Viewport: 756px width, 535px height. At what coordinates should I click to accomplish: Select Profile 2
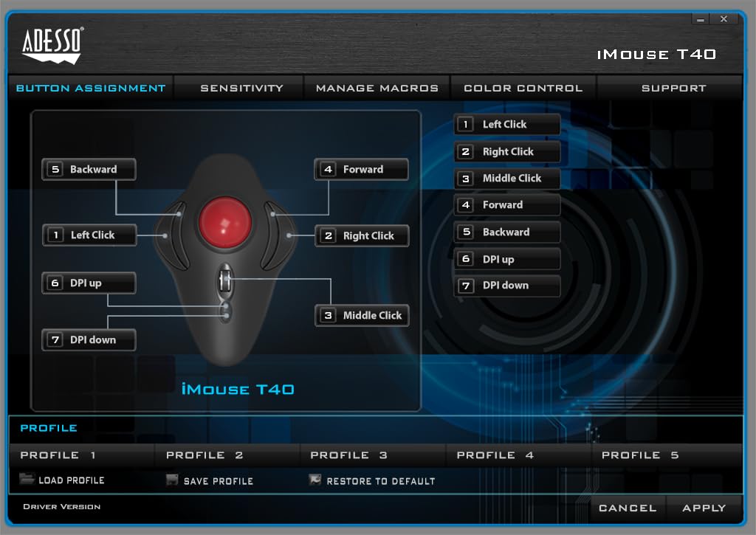pos(205,455)
